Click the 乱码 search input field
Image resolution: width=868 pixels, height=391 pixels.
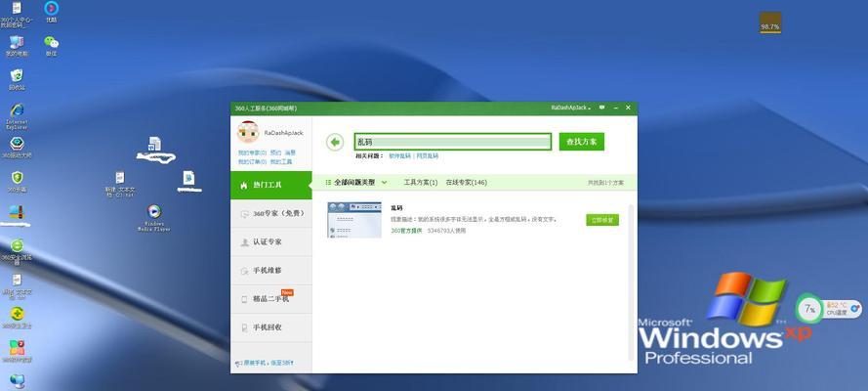[x=453, y=142]
